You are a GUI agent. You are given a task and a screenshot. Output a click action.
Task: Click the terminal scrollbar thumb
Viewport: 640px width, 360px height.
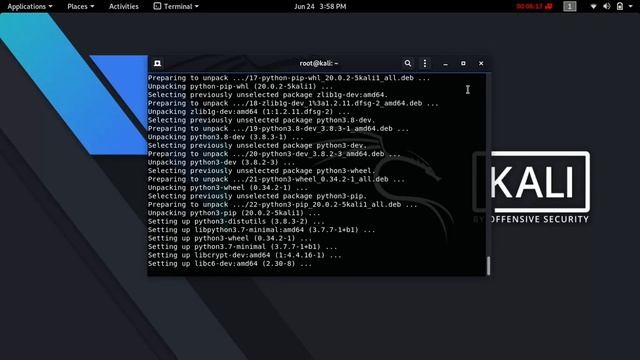[488, 265]
